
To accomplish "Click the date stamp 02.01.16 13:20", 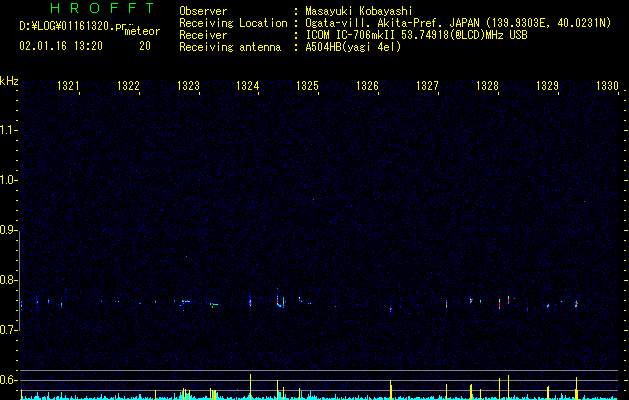I will [x=61, y=46].
